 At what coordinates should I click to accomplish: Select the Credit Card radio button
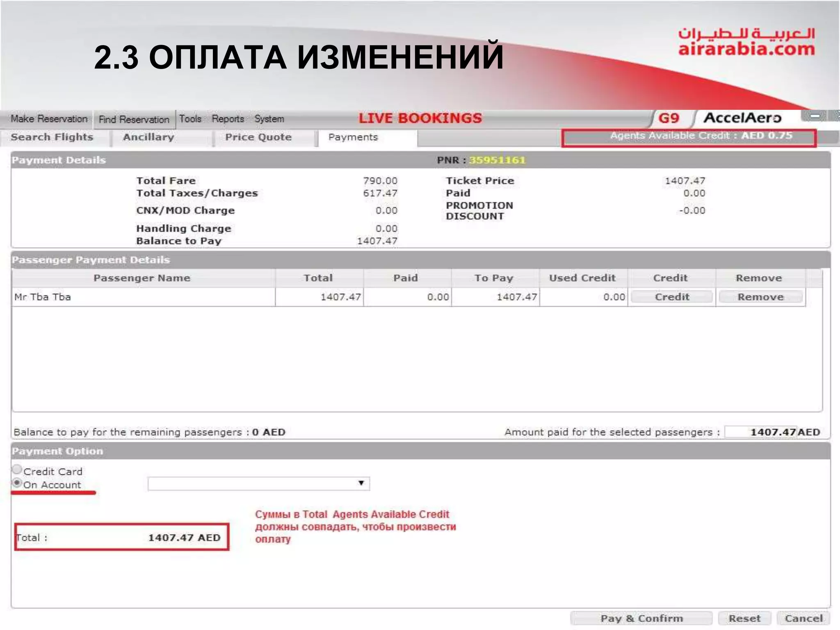17,469
